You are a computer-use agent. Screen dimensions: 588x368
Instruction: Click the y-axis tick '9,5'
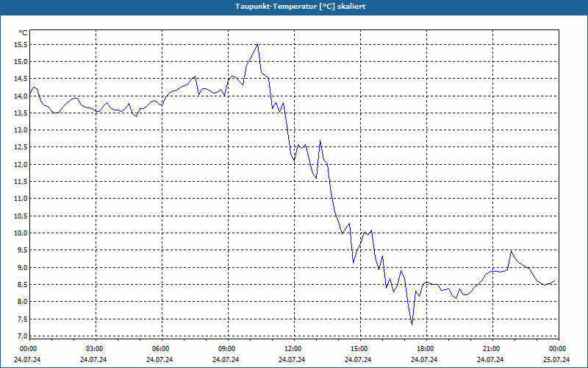pos(23,250)
